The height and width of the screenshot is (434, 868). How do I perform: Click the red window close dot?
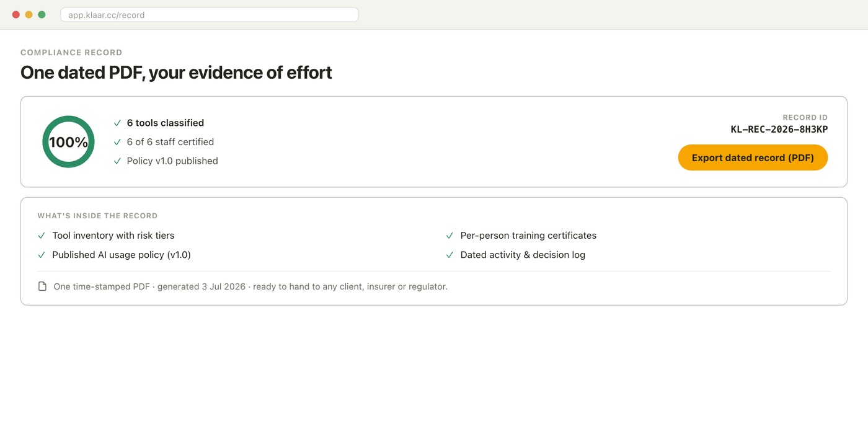click(16, 15)
